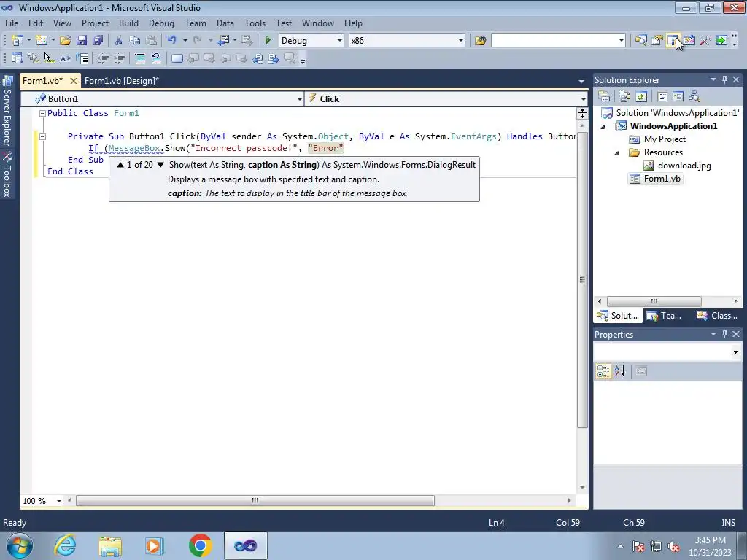Click the Display Object Member List icon
The width and height of the screenshot is (747, 560).
(x=18, y=58)
